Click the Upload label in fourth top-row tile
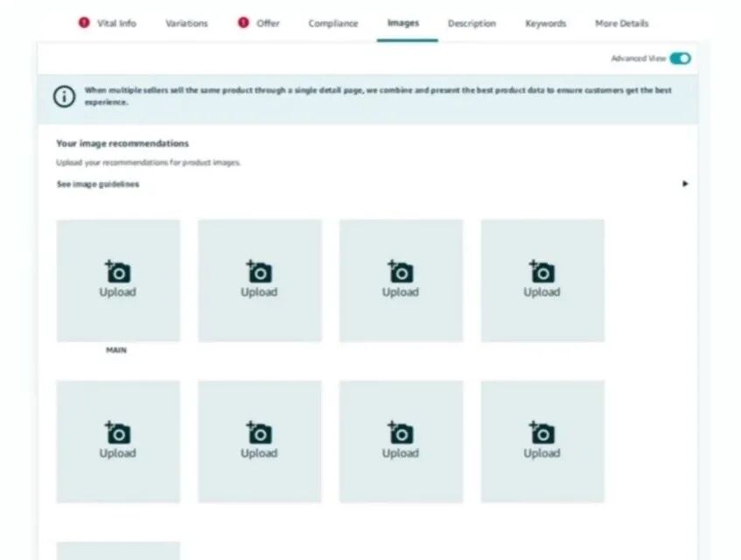The height and width of the screenshot is (560, 741). click(x=542, y=292)
